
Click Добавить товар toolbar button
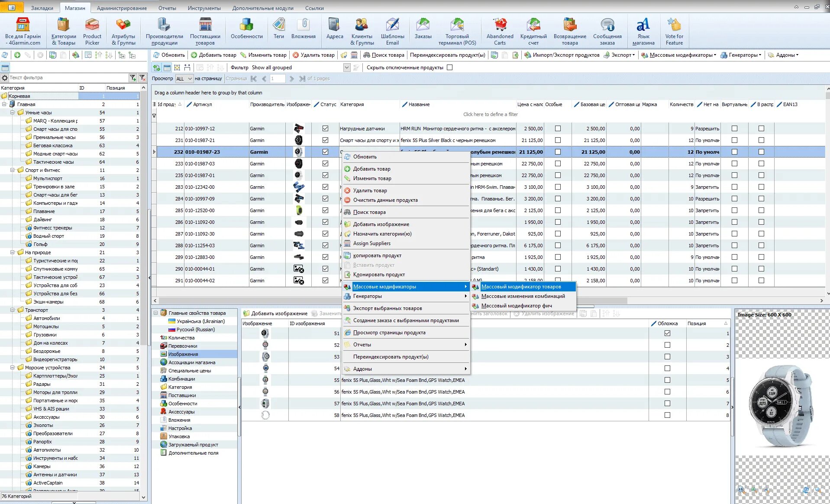214,55
